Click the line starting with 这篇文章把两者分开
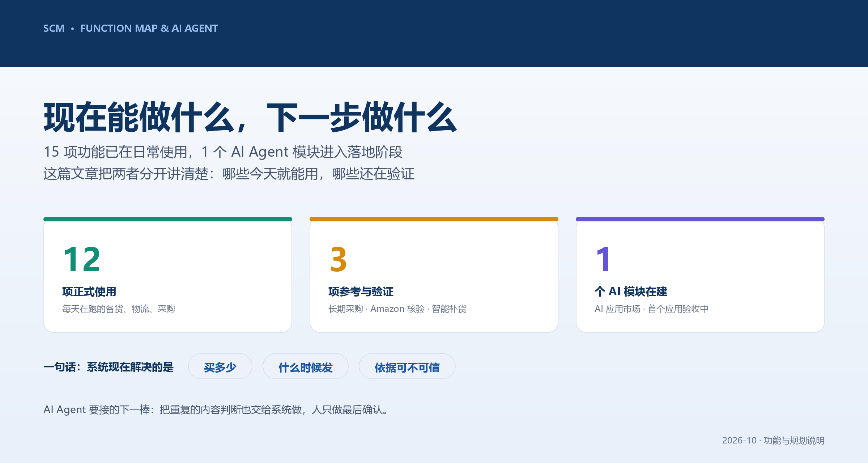Image resolution: width=868 pixels, height=463 pixels. click(x=229, y=174)
